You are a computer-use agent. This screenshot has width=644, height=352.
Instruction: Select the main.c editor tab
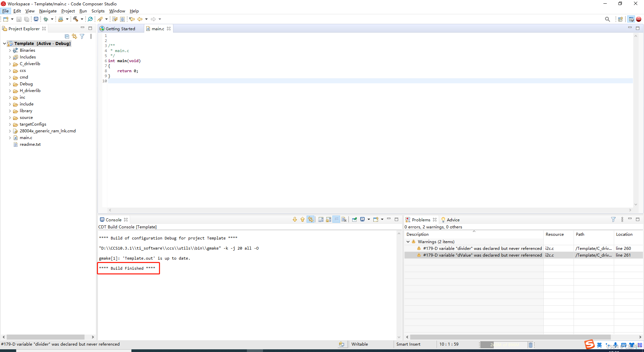point(158,29)
